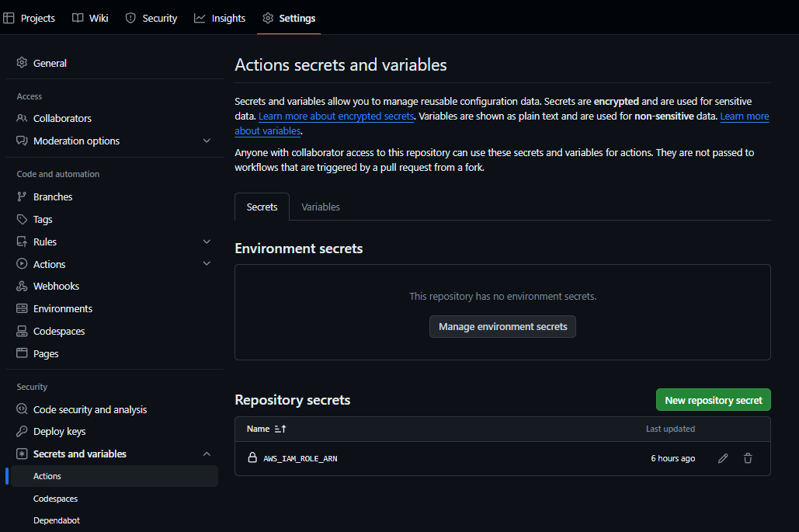Click the Security shield icon in top nav
This screenshot has height=532, width=799.
click(x=130, y=19)
